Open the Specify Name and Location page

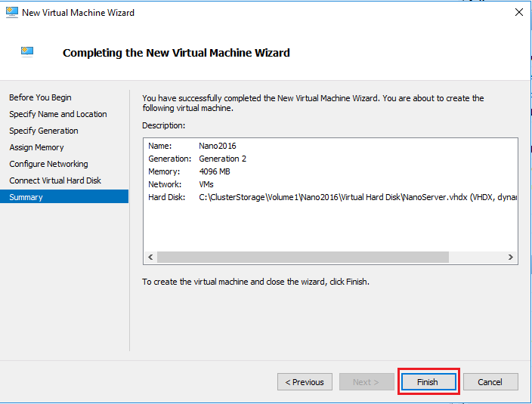point(58,114)
